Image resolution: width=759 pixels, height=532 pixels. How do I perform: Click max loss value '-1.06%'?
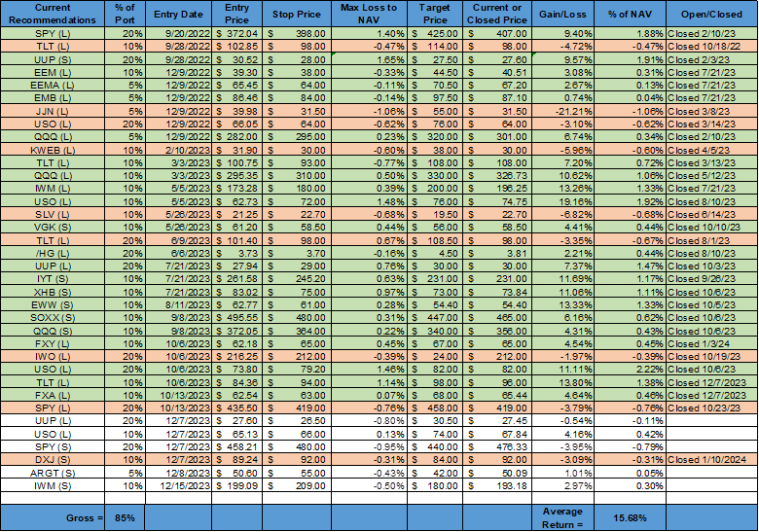pyautogui.click(x=369, y=111)
